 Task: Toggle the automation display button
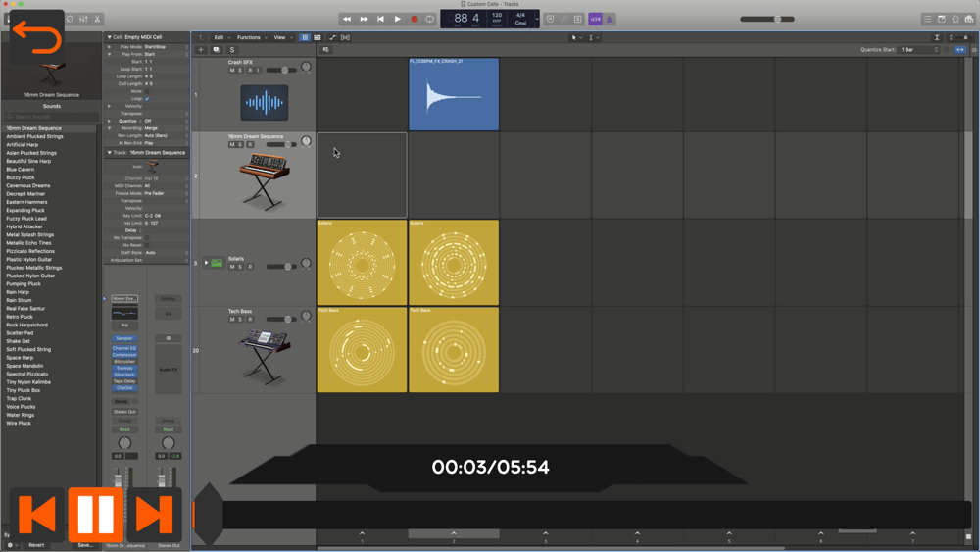(x=332, y=37)
